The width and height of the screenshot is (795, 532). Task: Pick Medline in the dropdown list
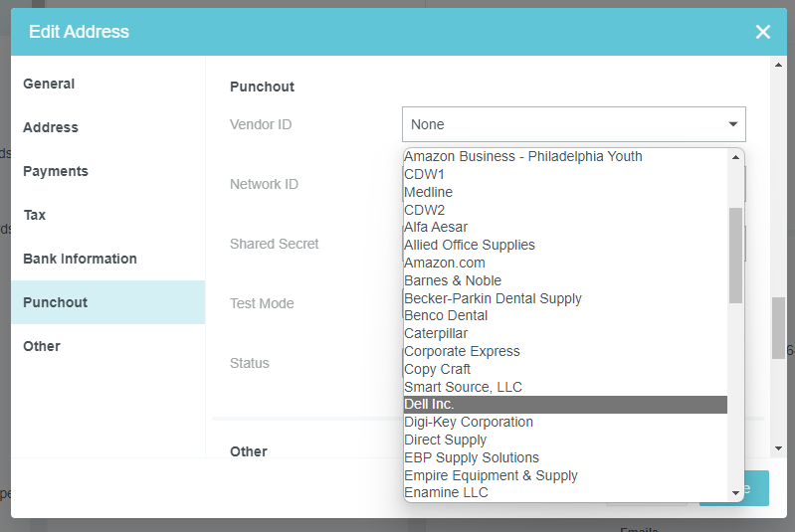pos(428,192)
